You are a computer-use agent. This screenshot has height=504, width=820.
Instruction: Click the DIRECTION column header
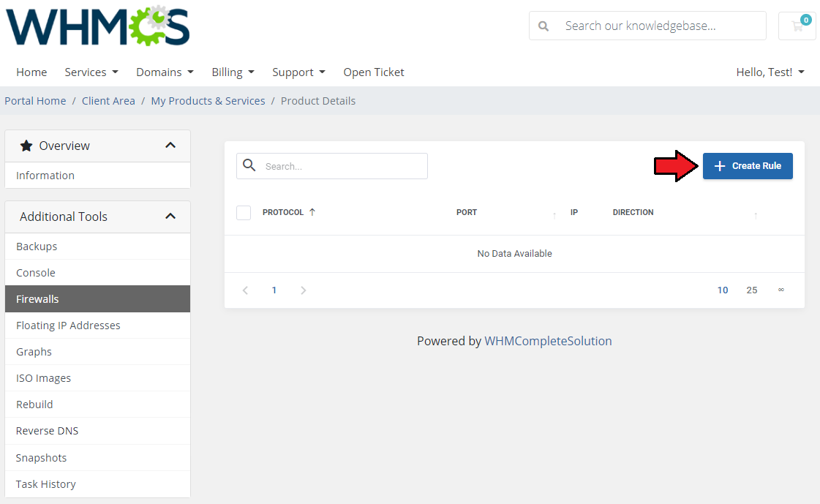[x=633, y=212]
